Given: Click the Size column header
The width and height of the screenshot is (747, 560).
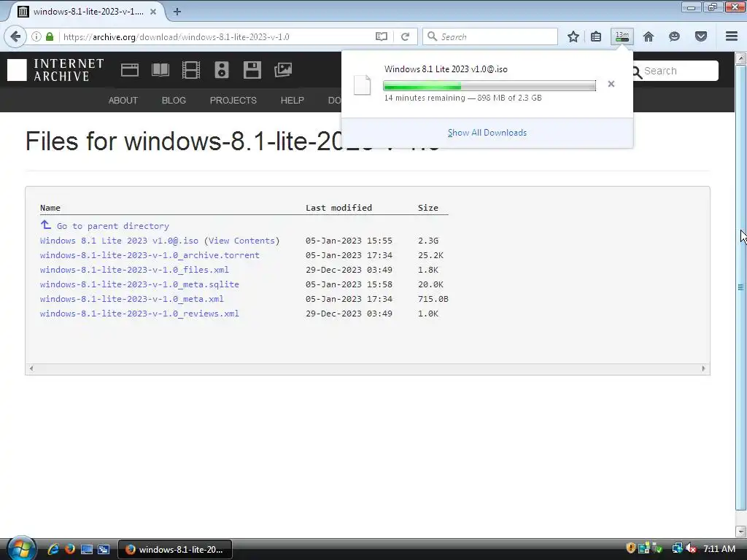Looking at the screenshot, I should click(427, 208).
